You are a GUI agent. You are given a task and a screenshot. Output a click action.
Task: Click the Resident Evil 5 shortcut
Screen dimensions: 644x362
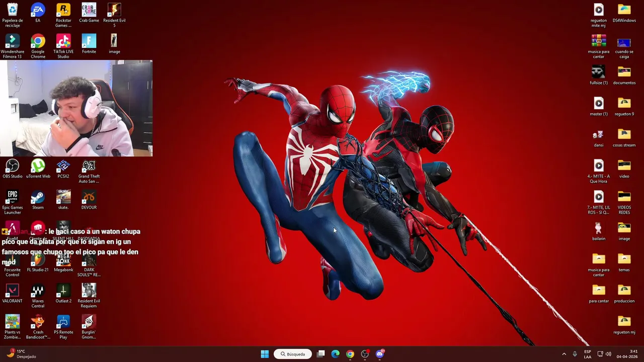pyautogui.click(x=114, y=15)
